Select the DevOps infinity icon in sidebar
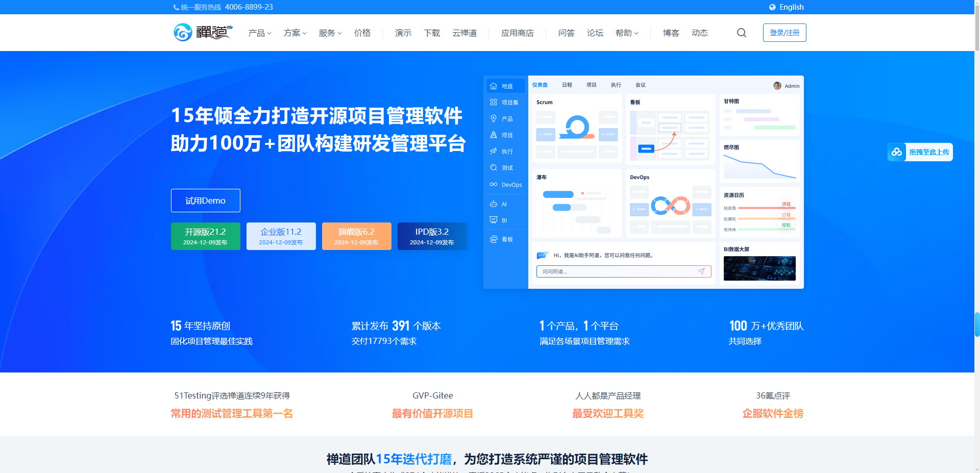Image resolution: width=980 pixels, height=473 pixels. coord(494,184)
